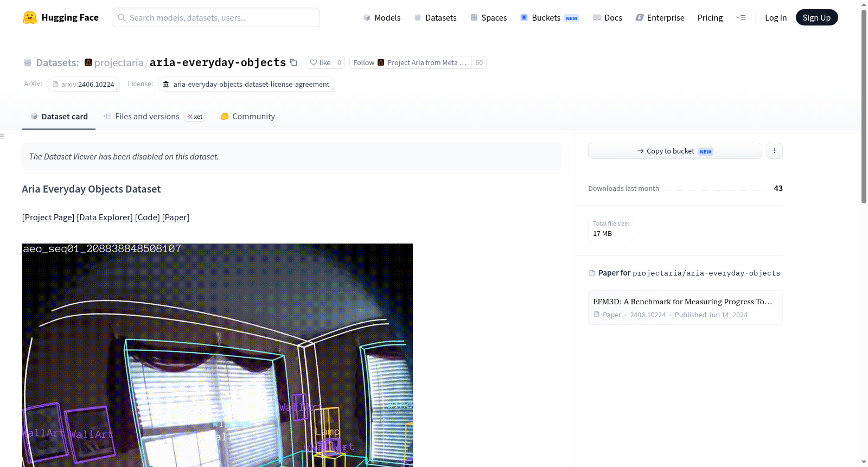Open the EFM3D paper card
868x467 pixels.
point(685,308)
